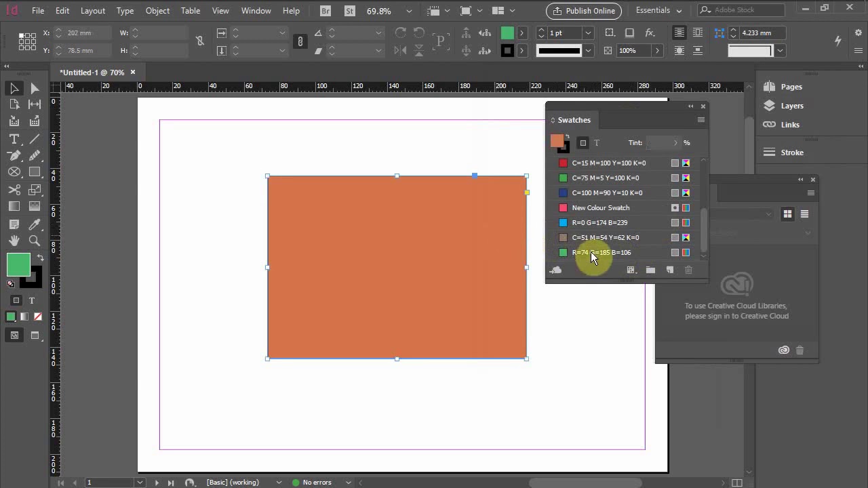
Task: Open the stroke type dropdown
Action: [588, 50]
